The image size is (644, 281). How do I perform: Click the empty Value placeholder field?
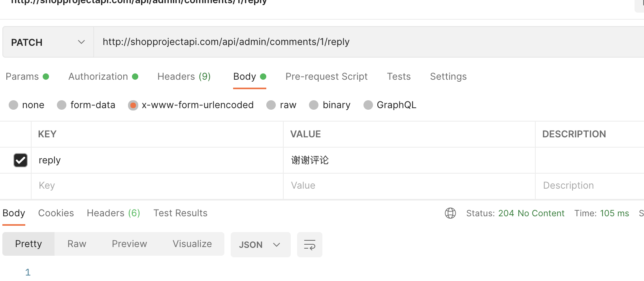[x=409, y=186]
